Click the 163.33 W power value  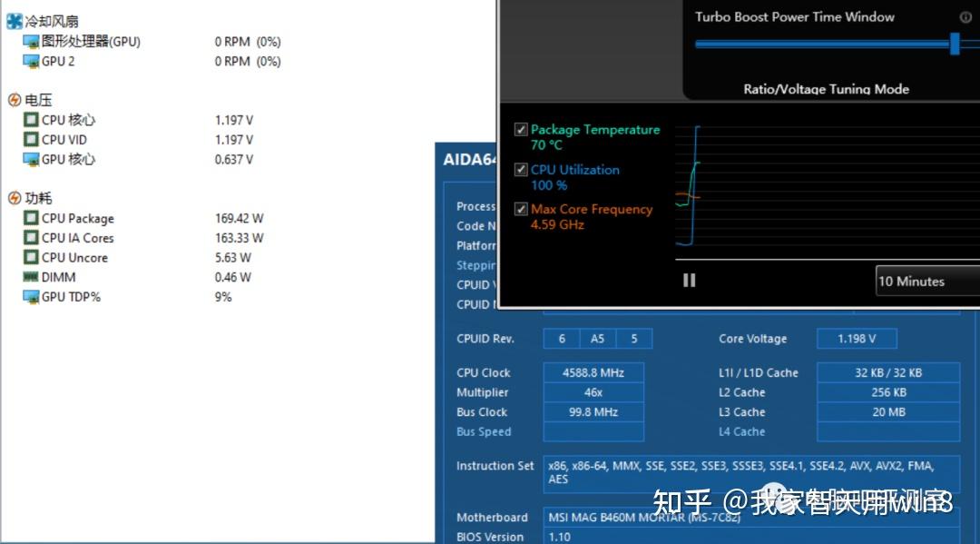(x=239, y=238)
